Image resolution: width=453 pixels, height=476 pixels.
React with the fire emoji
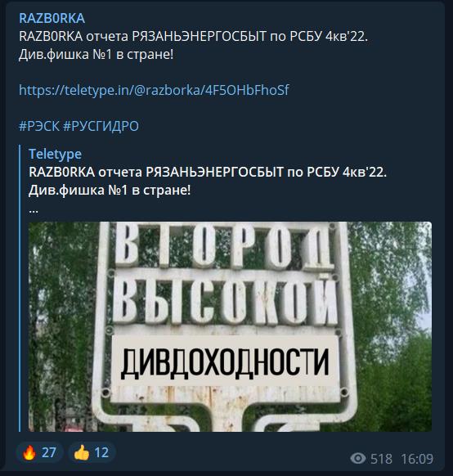pos(40,452)
